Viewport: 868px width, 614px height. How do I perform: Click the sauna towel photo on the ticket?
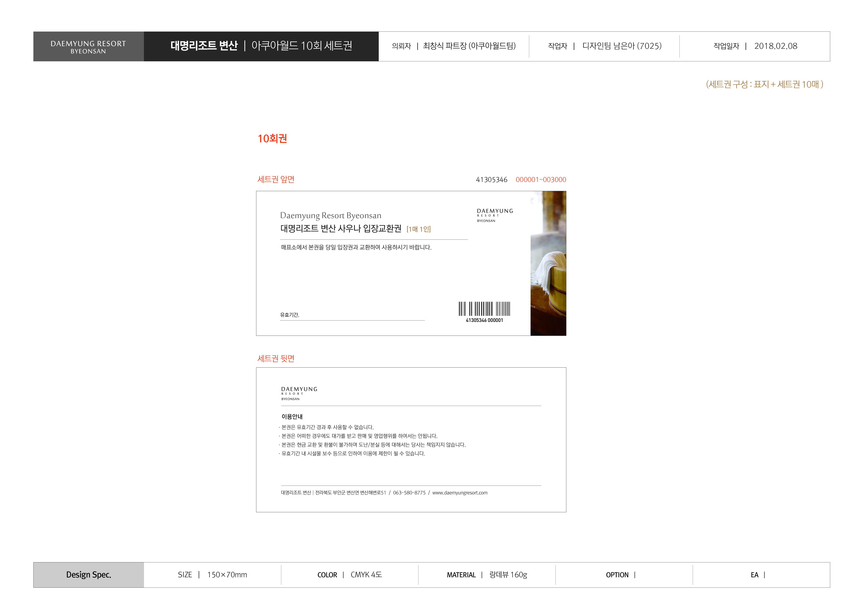(x=548, y=263)
